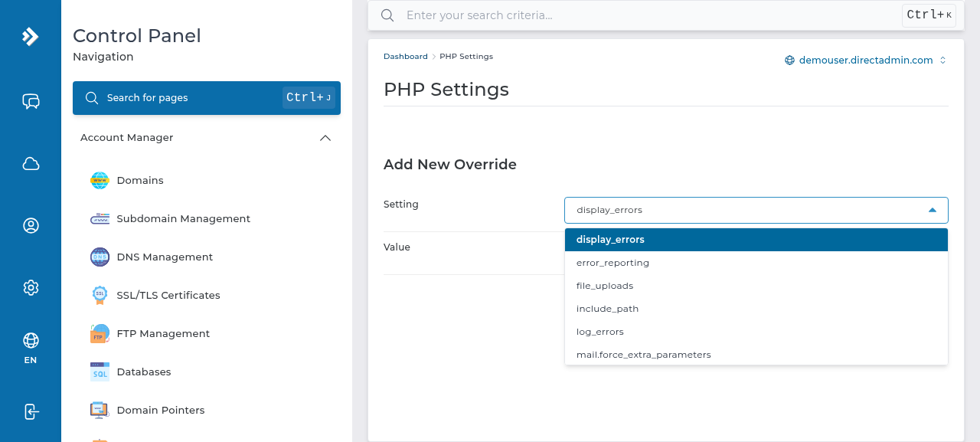Open the user account profile icon
This screenshot has height=442, width=980.
click(31, 225)
